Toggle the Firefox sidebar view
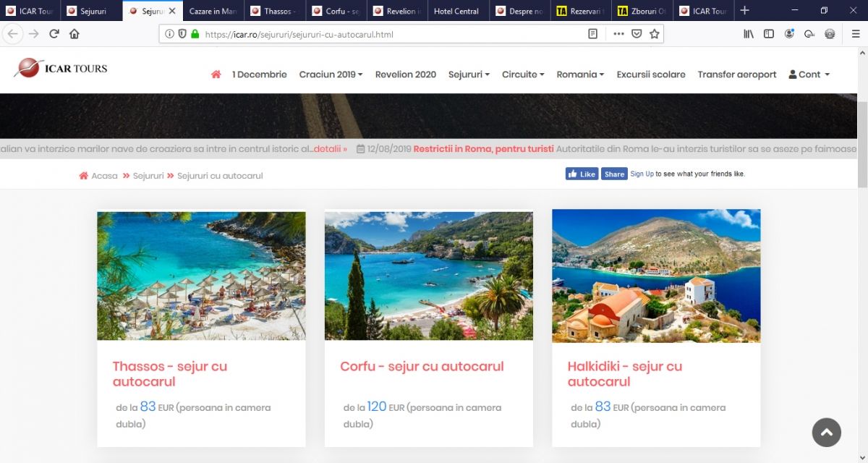Viewport: 868px width, 463px height. [x=769, y=34]
